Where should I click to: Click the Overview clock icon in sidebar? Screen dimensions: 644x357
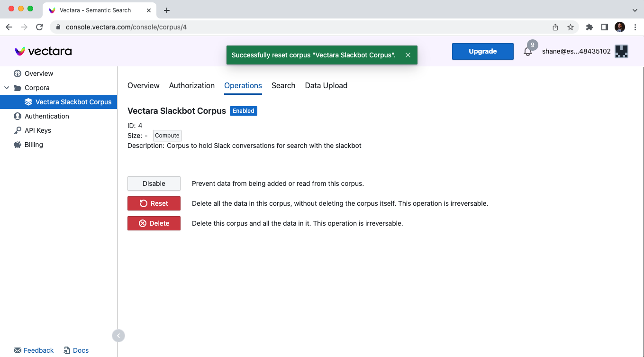pyautogui.click(x=18, y=73)
